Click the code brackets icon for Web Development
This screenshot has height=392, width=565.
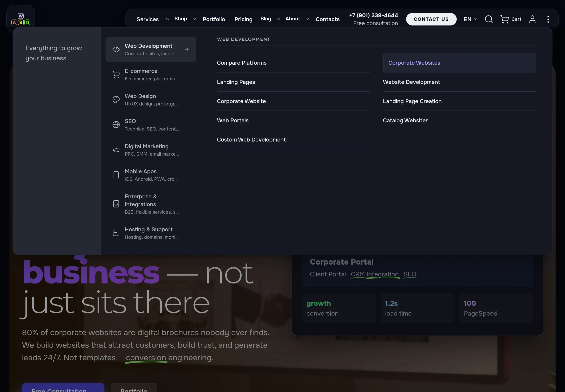pyautogui.click(x=116, y=49)
